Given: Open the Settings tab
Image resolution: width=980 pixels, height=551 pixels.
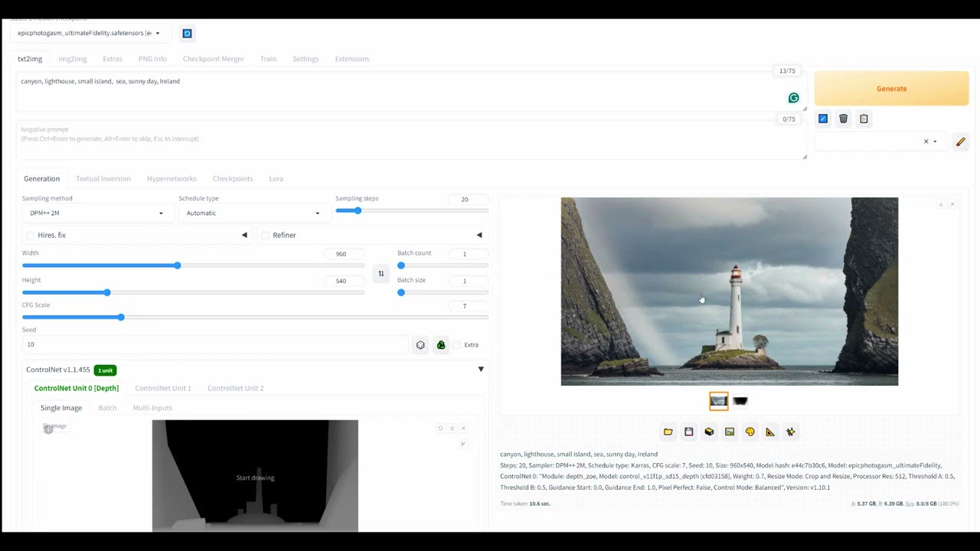Looking at the screenshot, I should pos(305,59).
